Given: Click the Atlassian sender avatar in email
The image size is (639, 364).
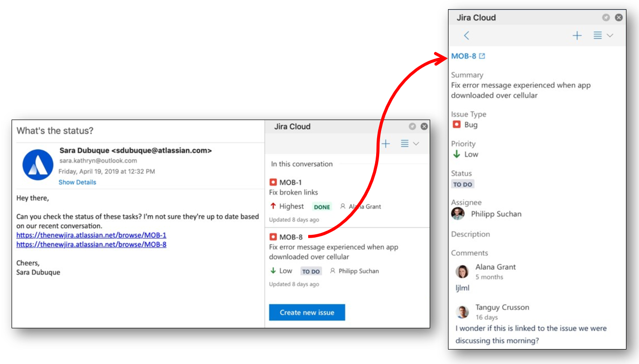Looking at the screenshot, I should coord(37,165).
